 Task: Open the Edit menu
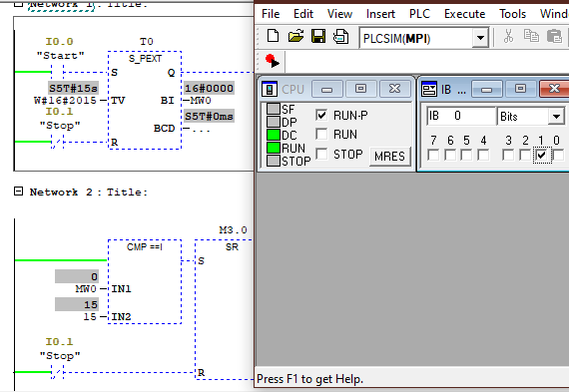(x=303, y=14)
